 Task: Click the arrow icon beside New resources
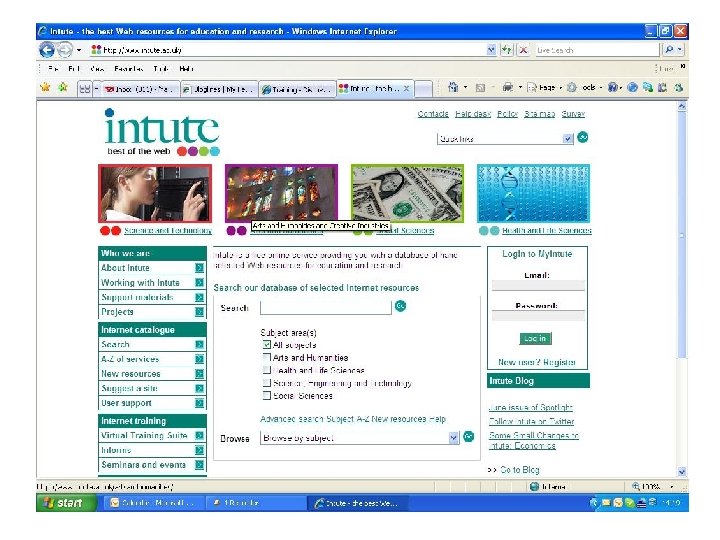click(x=199, y=374)
